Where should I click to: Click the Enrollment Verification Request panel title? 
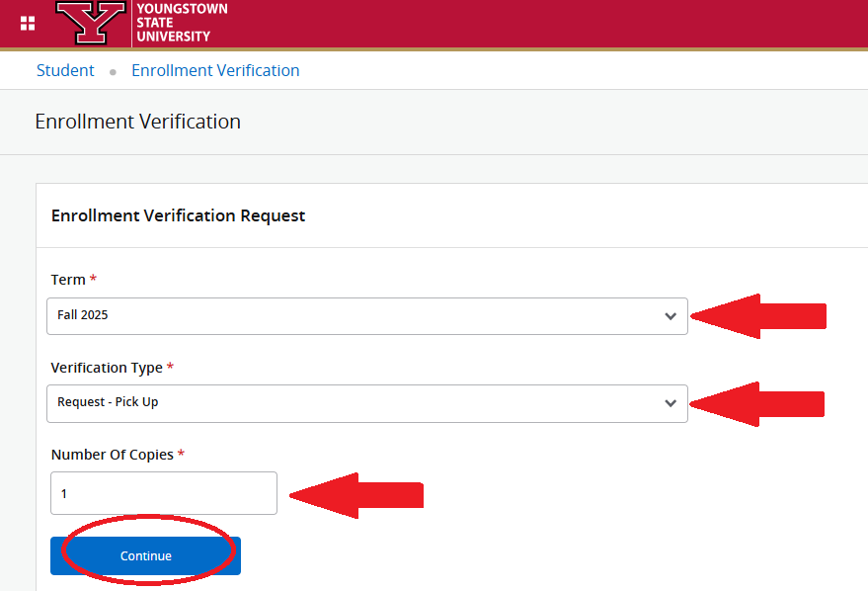point(178,214)
